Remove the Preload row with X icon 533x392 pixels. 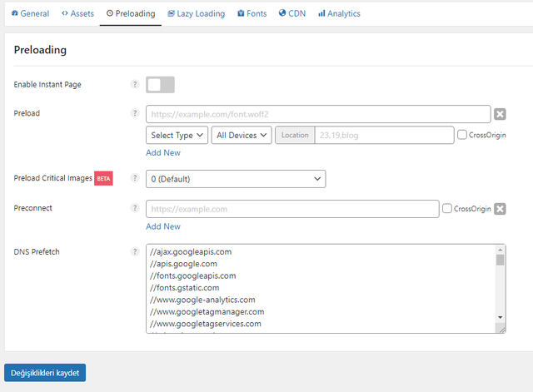500,114
